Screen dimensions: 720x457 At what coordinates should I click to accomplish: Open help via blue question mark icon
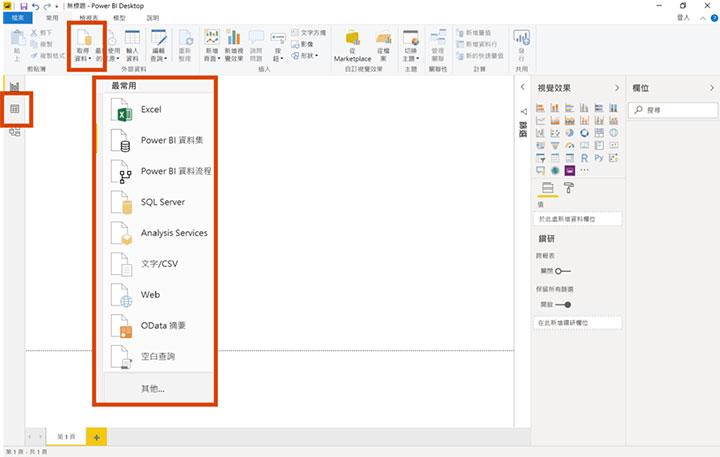(x=714, y=18)
